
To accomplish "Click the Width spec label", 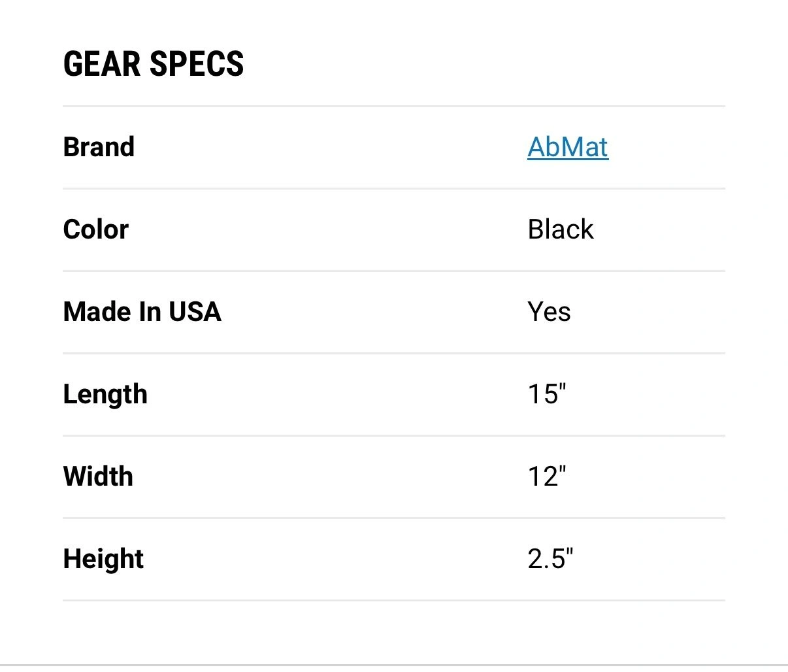I will [98, 477].
